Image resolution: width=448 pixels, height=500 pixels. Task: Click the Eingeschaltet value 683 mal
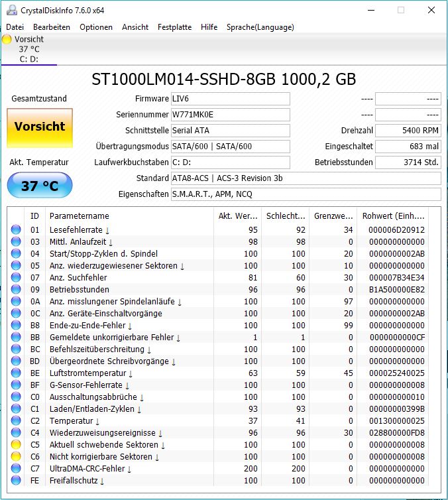click(408, 147)
